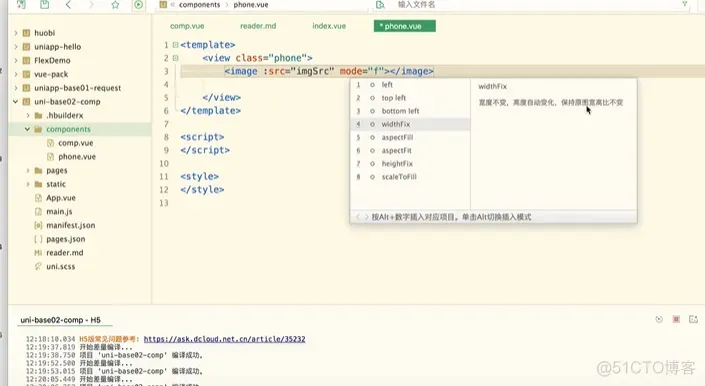
Task: Go back with the left arrow icon
Action: coord(68,4)
